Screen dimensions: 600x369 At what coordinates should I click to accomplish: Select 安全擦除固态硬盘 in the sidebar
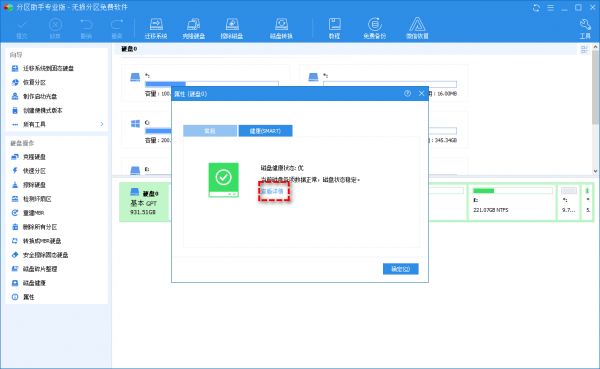pos(45,255)
